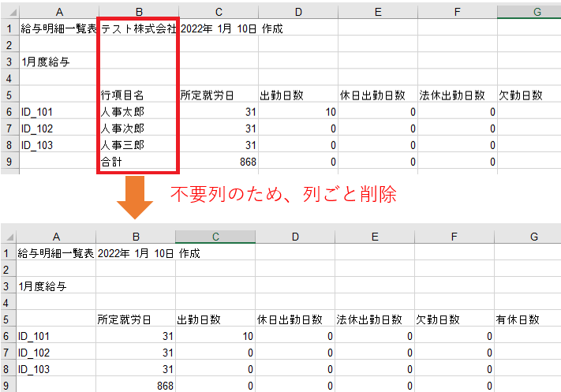Select column D header in the sheet with 有休日数
The width and height of the screenshot is (561, 392).
coord(295,237)
